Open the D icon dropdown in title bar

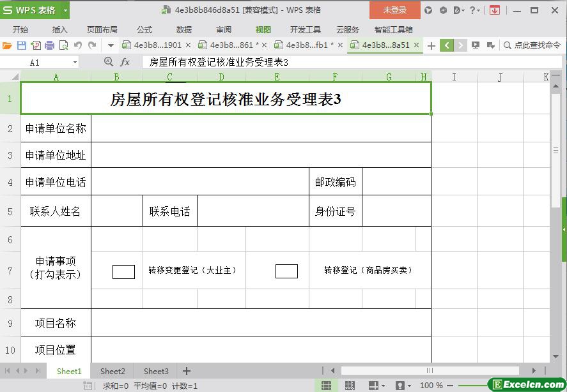pos(459,10)
